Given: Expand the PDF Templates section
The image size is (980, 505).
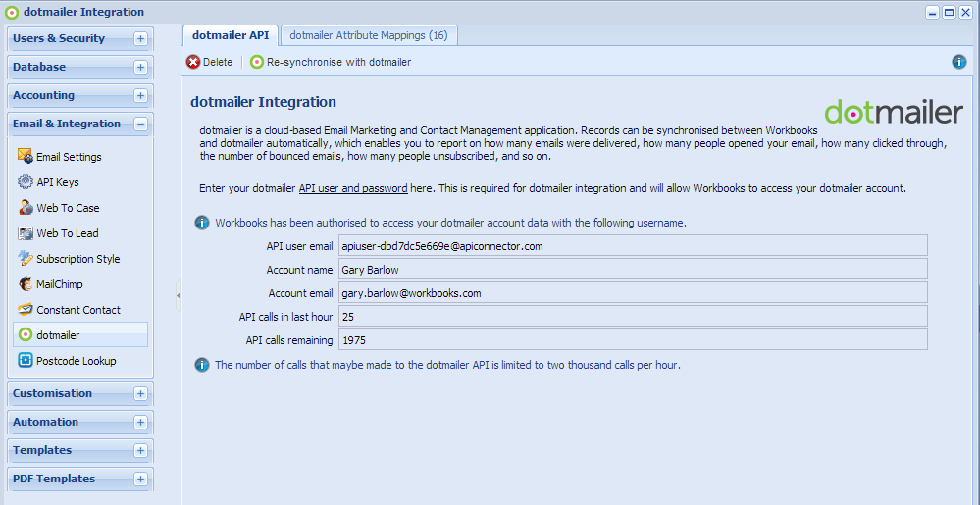Looking at the screenshot, I should coord(140,479).
